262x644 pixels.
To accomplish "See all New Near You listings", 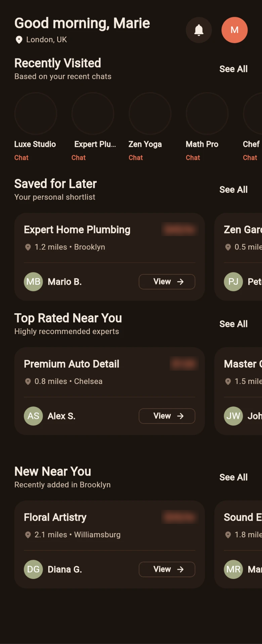I will (x=233, y=477).
